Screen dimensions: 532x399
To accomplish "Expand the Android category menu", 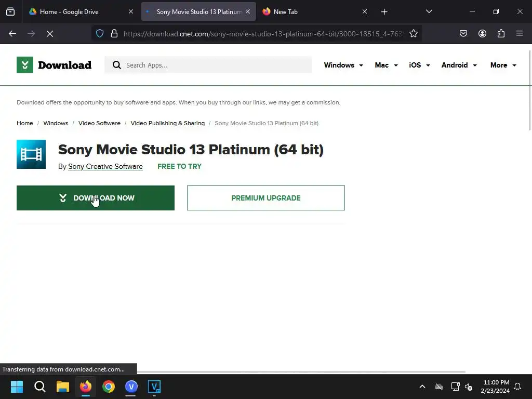I will (x=459, y=65).
